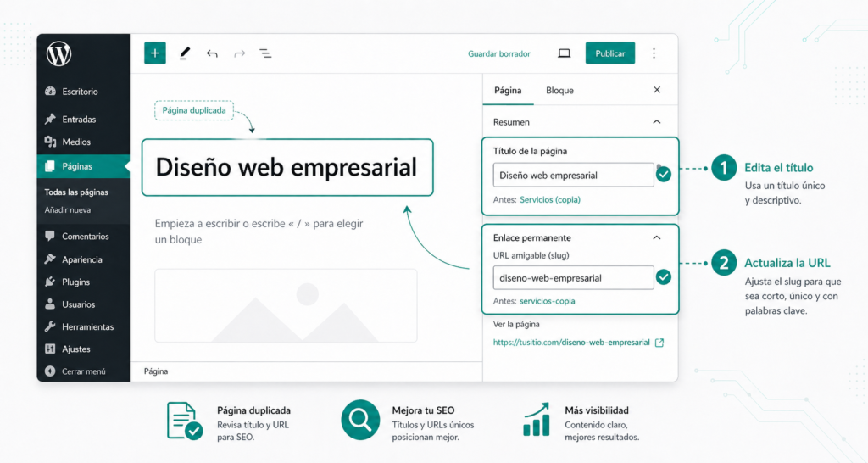Click the Ver la página label
Image resolution: width=868 pixels, height=463 pixels.
click(x=516, y=324)
